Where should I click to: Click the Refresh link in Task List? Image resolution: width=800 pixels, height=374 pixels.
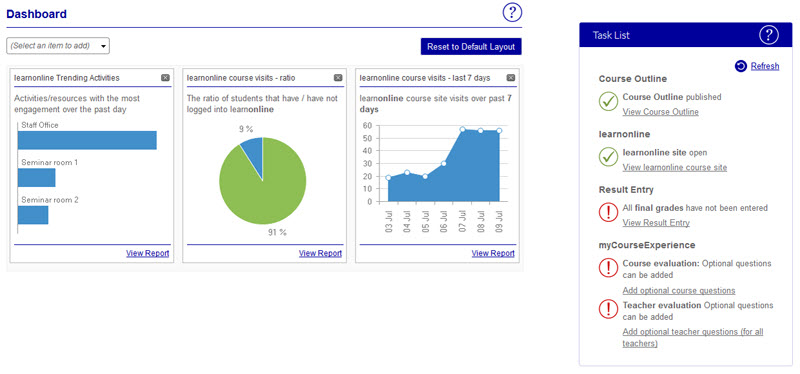(x=765, y=66)
